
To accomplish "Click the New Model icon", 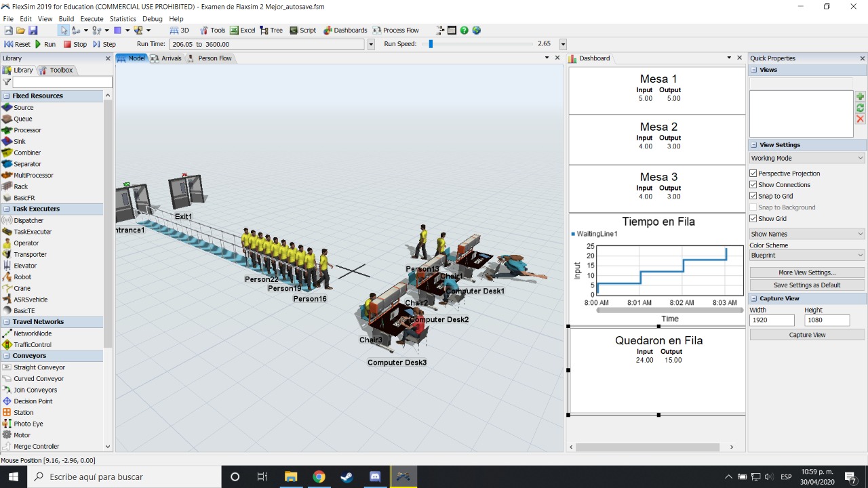I will (x=9, y=30).
